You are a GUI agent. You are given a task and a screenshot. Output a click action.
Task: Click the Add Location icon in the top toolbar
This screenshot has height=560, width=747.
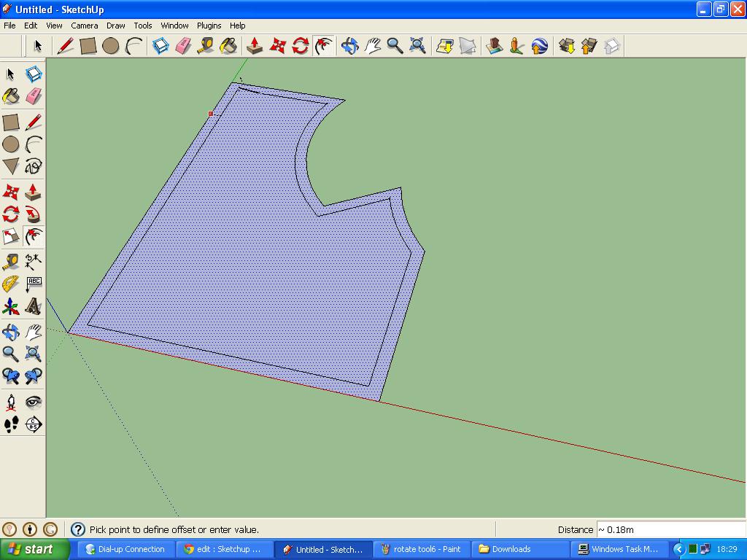(x=445, y=46)
